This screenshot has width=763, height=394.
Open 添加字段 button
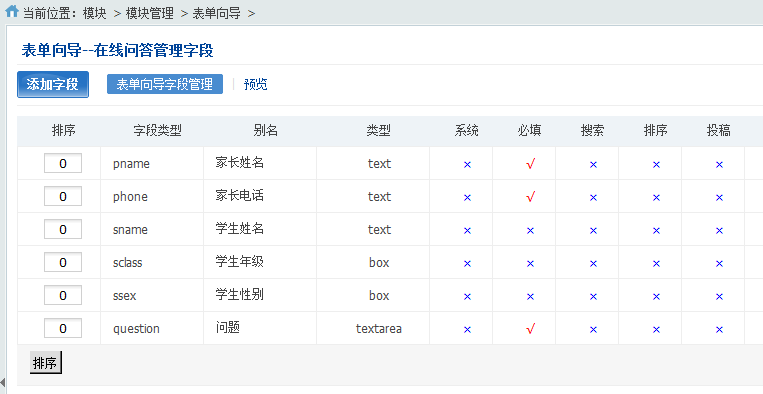coord(53,85)
